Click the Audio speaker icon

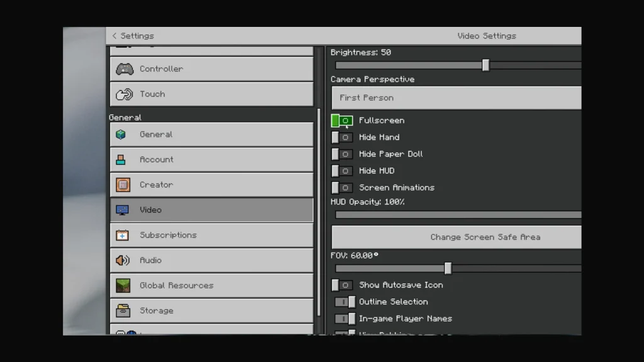(x=123, y=261)
